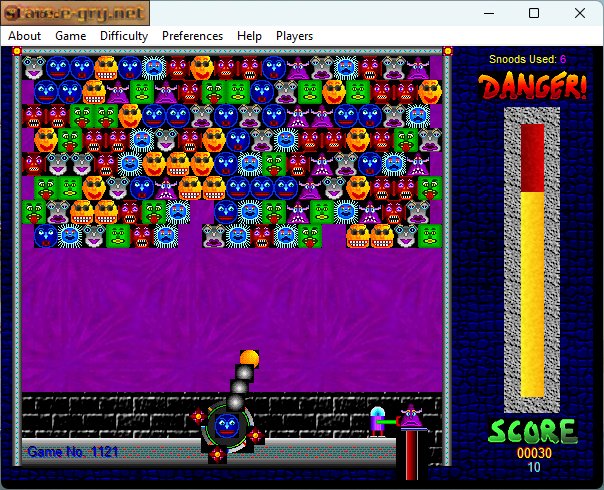604x490 pixels.
Task: Click the orange ball at the aim guide's tip
Action: click(249, 359)
